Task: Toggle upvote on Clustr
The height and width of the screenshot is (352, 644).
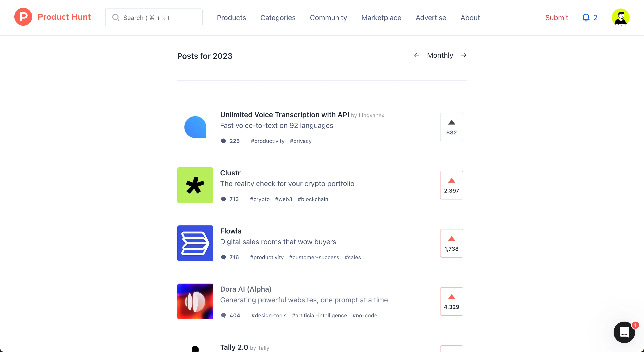Action: pos(451,185)
